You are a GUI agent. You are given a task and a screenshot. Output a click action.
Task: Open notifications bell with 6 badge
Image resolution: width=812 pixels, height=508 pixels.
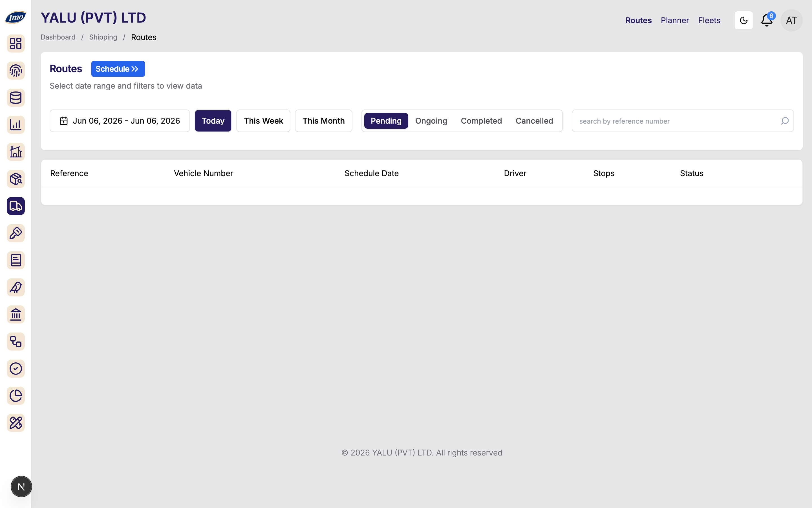point(767,20)
